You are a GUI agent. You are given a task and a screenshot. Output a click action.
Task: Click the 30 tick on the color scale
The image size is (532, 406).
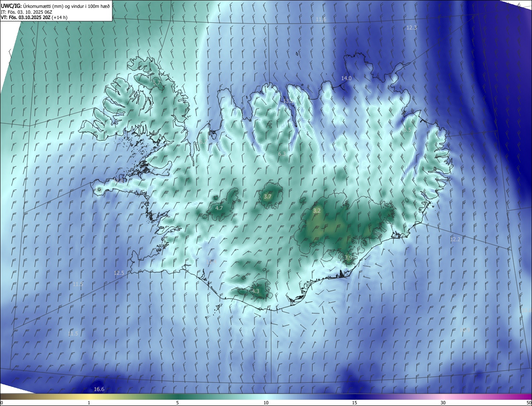tap(443, 403)
